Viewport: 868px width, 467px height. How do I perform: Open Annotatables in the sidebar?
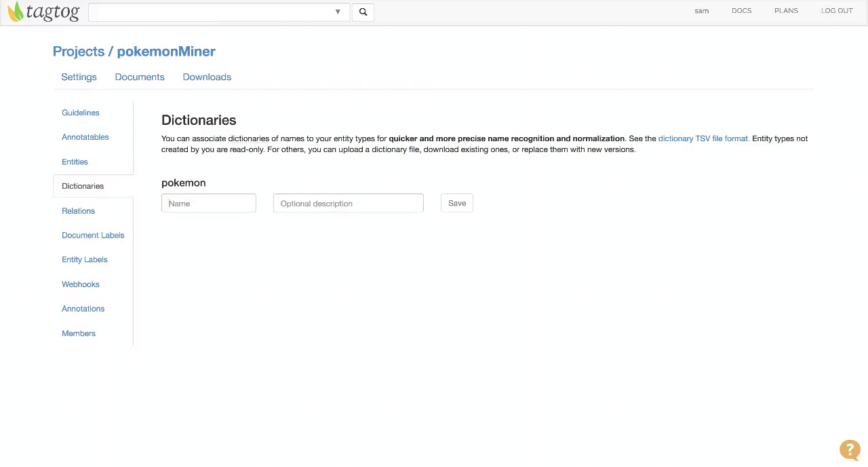tap(85, 137)
